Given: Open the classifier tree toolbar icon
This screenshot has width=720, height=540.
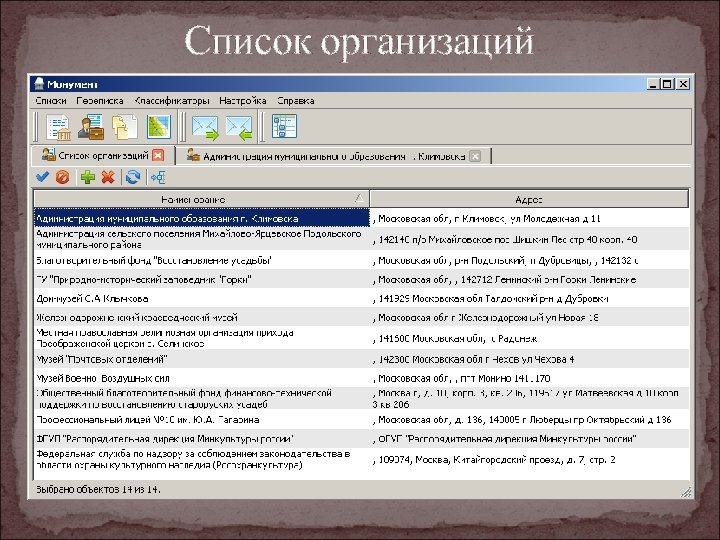Looking at the screenshot, I should (x=284, y=126).
